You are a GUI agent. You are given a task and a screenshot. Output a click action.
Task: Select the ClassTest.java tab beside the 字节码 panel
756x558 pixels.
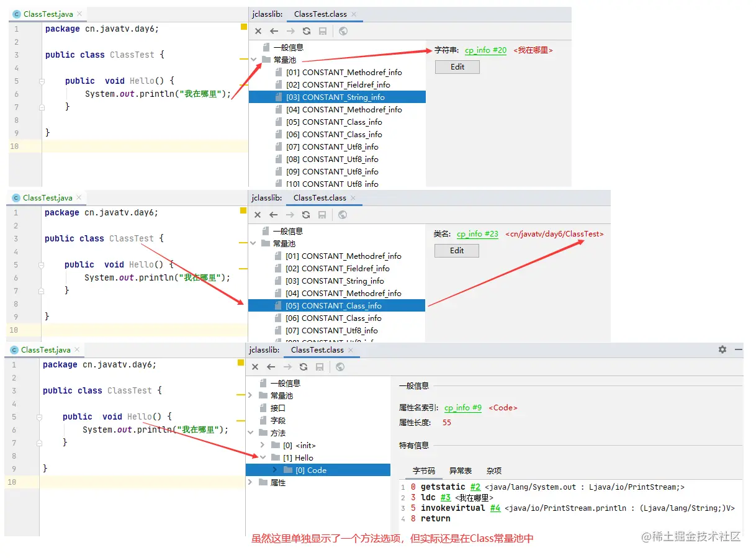pos(46,350)
